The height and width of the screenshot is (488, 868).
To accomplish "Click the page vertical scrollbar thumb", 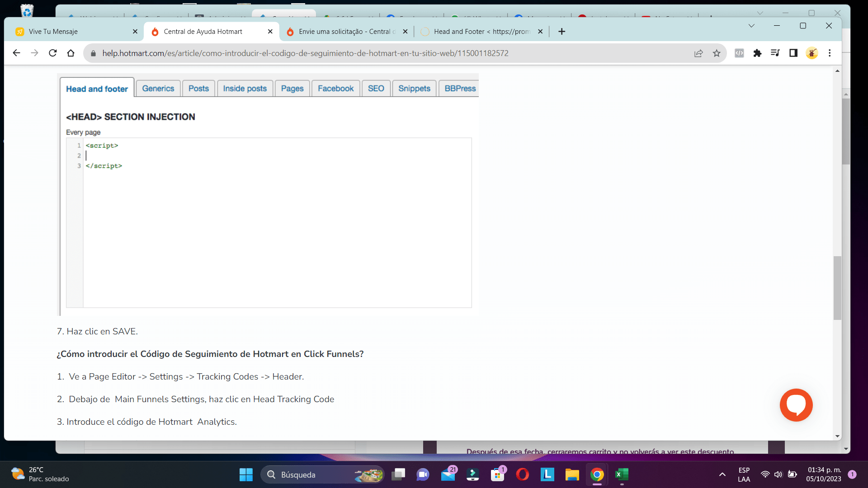I will point(837,288).
